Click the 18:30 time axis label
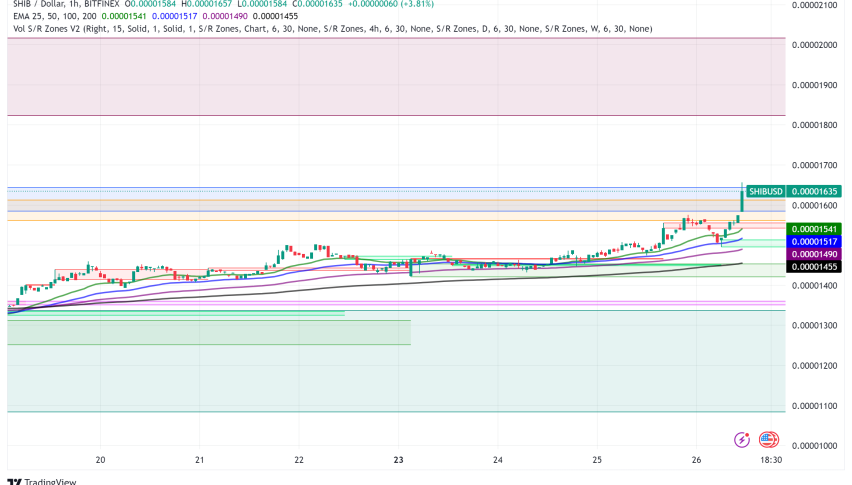This screenshot has width=852, height=485. click(x=770, y=460)
